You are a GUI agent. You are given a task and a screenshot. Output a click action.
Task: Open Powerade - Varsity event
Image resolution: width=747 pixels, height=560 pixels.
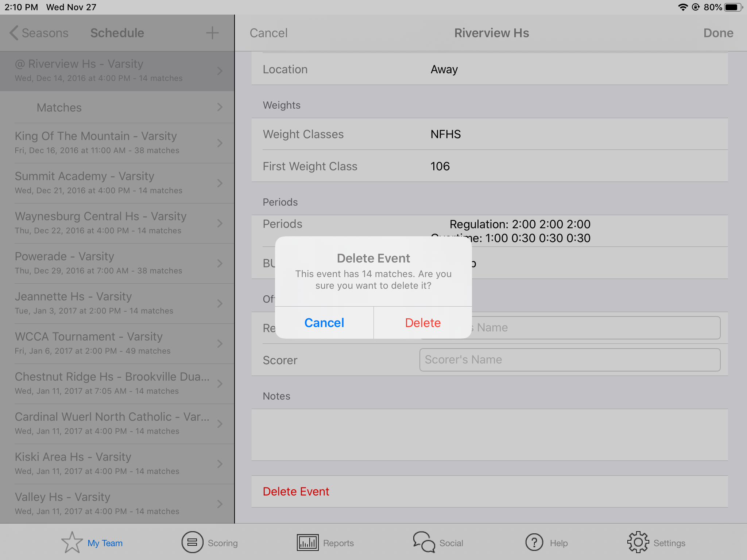coord(117,264)
